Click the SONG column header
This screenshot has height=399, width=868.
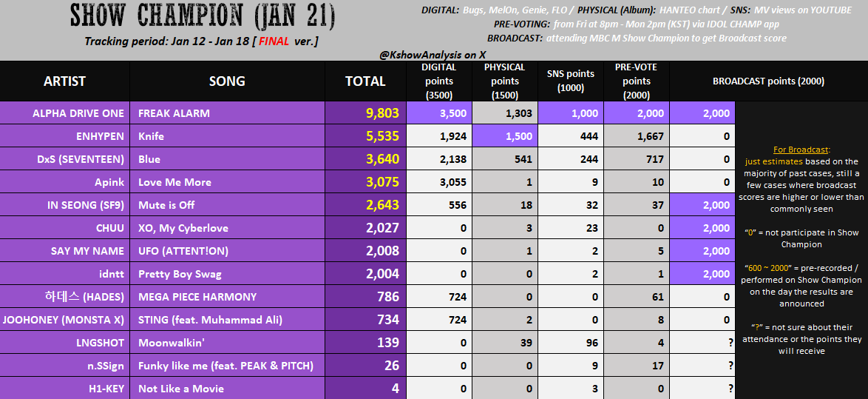[227, 81]
